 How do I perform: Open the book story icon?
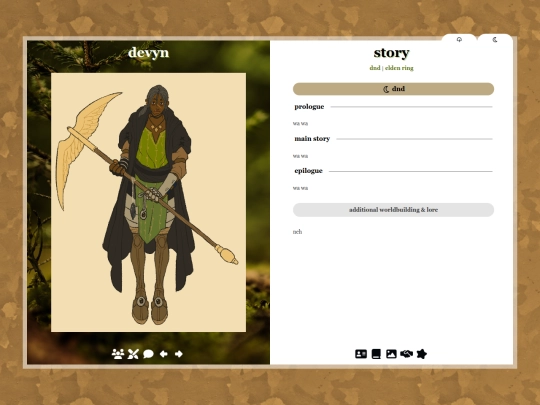pos(376,354)
